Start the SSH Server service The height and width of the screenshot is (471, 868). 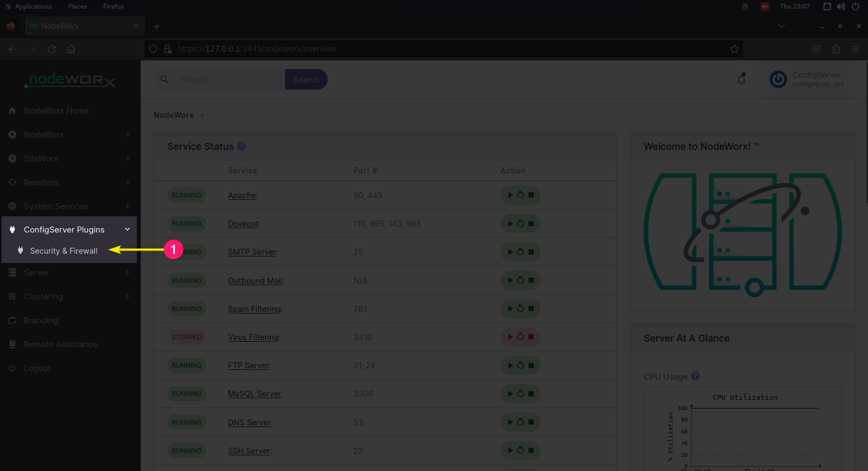click(x=510, y=450)
